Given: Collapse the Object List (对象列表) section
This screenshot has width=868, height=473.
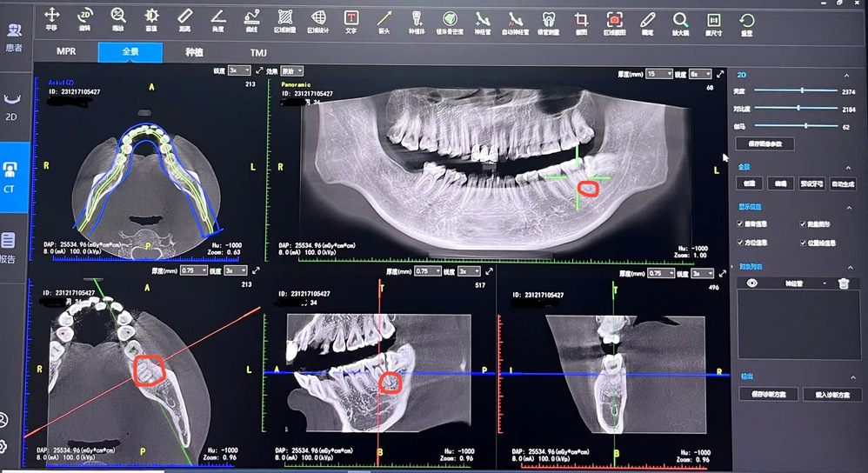Looking at the screenshot, I should point(850,267).
